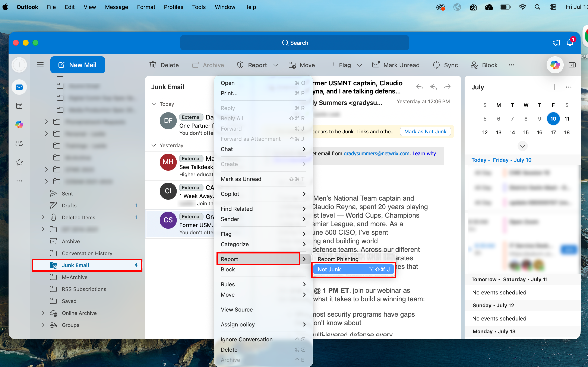This screenshot has height=367, width=588.
Task: Open the Copilot icon in left rail
Action: click(x=19, y=125)
